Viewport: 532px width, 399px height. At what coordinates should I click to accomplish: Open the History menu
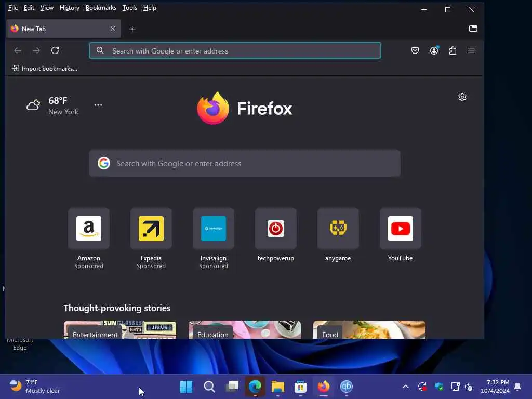(70, 8)
